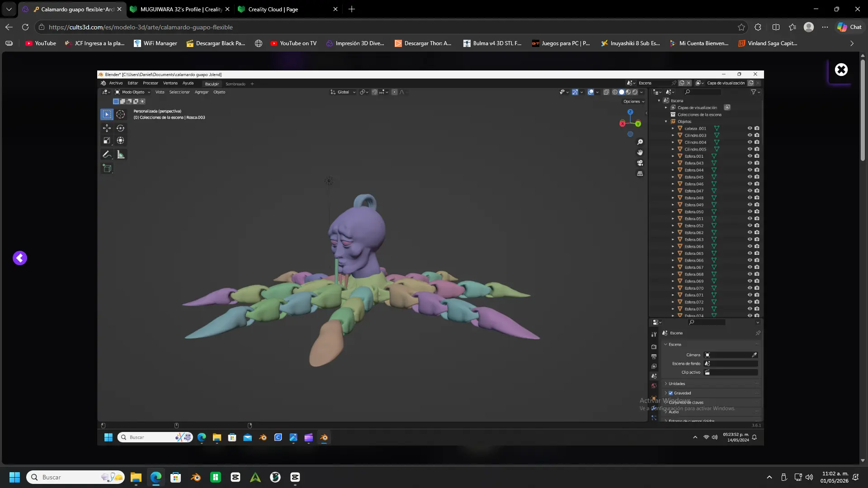Screen dimensions: 868x488
Task: Hide Esfera.043 using its eye icon
Action: [750, 163]
